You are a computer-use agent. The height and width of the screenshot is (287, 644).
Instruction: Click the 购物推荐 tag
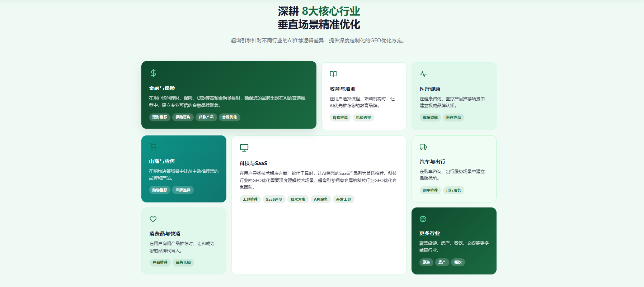pyautogui.click(x=160, y=190)
